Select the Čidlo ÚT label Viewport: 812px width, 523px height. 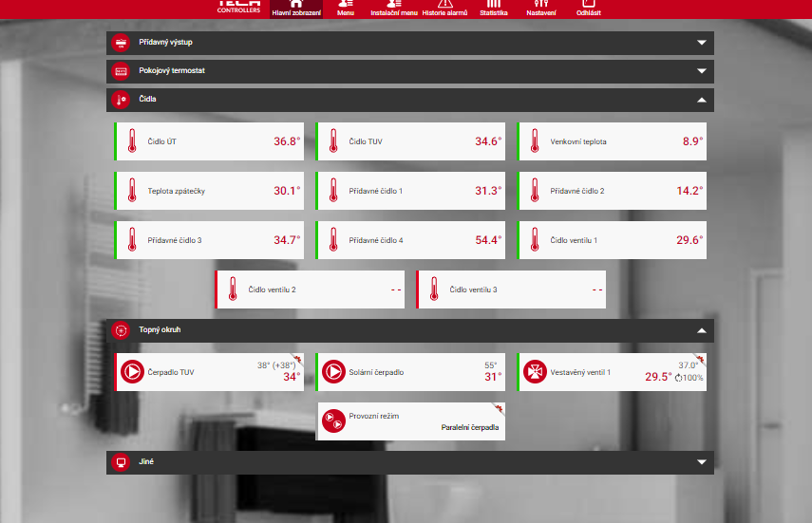162,141
